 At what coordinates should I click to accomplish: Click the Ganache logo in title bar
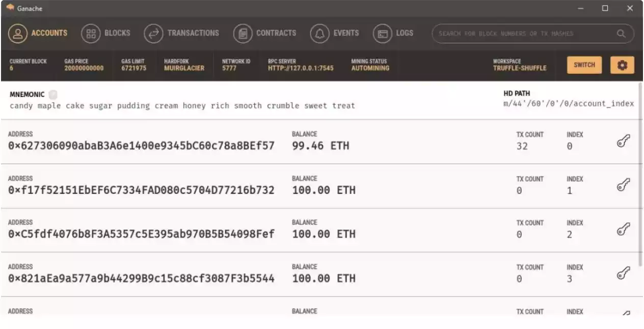click(10, 8)
